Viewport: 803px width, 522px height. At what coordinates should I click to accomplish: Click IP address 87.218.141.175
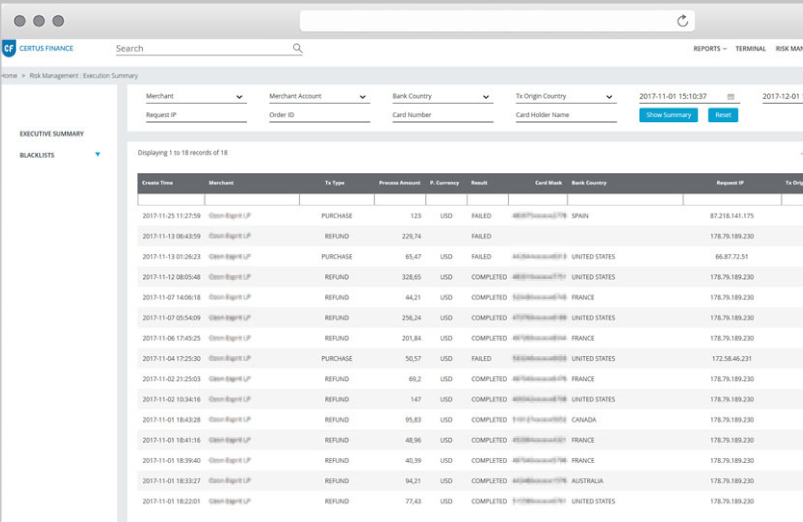click(x=732, y=216)
